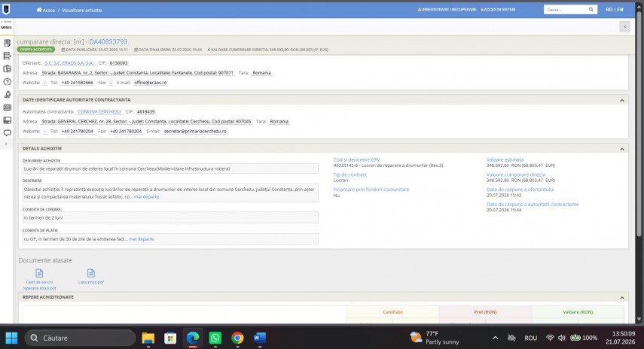Open WhatsApp from the taskbar
Image resolution: width=644 pixels, height=349 pixels.
coord(215,338)
